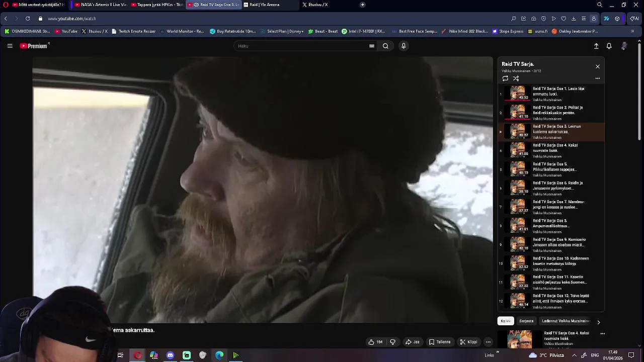Viewport: 644px width, 362px height.
Task: Click the Jaa share button
Action: [x=413, y=342]
